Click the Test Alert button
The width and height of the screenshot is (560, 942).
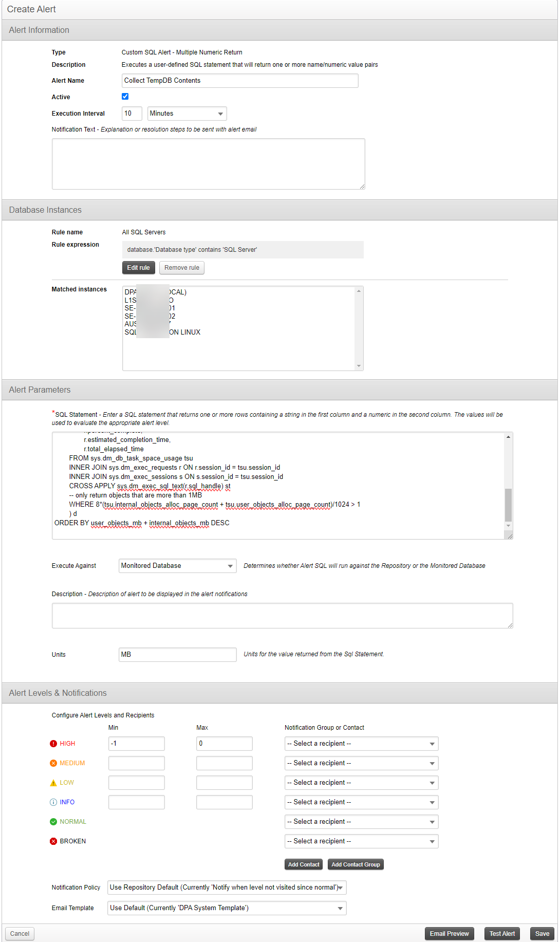point(502,934)
